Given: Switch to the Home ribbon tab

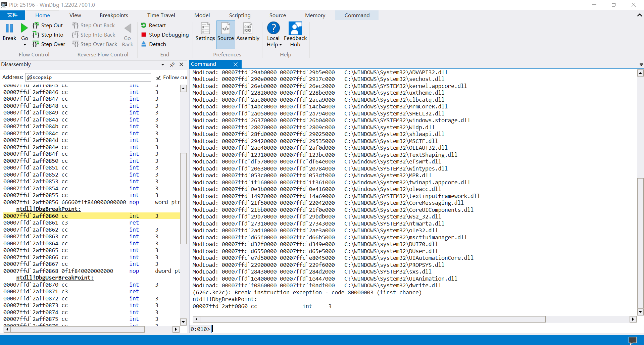Looking at the screenshot, I should pyautogui.click(x=43, y=15).
